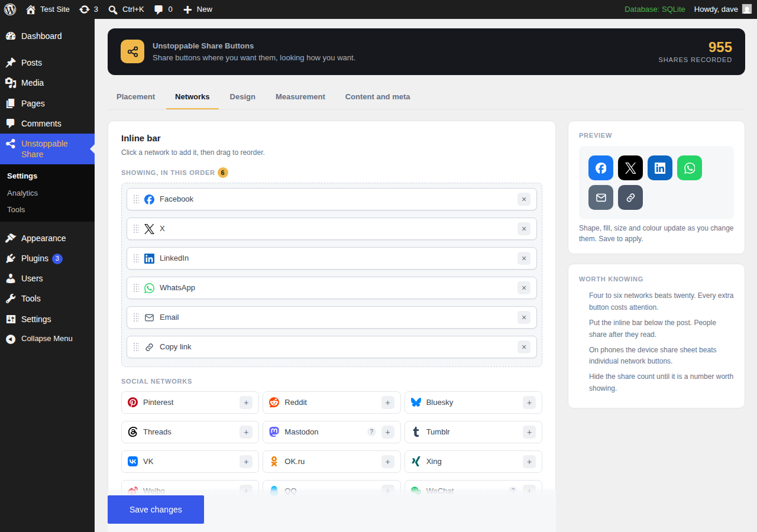Open the main Settings menu with sliders icon

[47, 319]
